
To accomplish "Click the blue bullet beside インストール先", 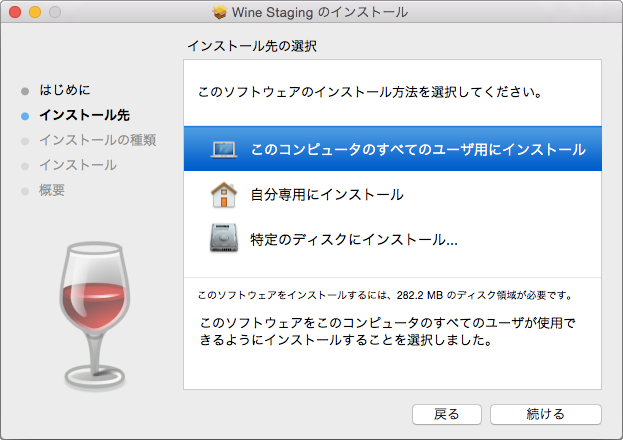I will tap(25, 116).
